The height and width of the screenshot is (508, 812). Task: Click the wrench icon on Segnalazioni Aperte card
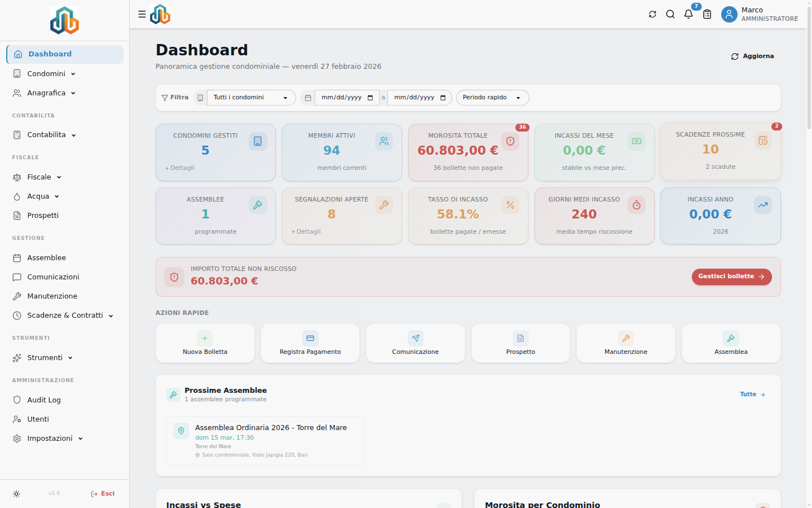coord(384,205)
